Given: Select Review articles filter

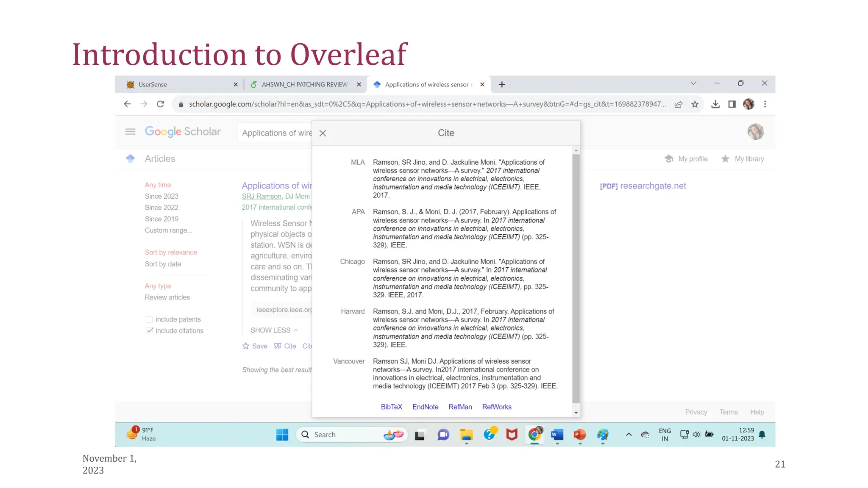Looking at the screenshot, I should (167, 297).
